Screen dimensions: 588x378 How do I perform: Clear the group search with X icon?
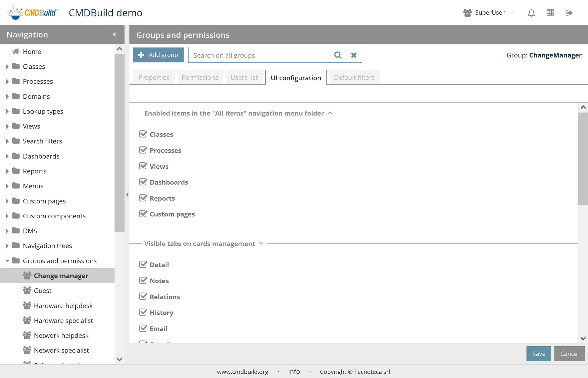pos(354,55)
